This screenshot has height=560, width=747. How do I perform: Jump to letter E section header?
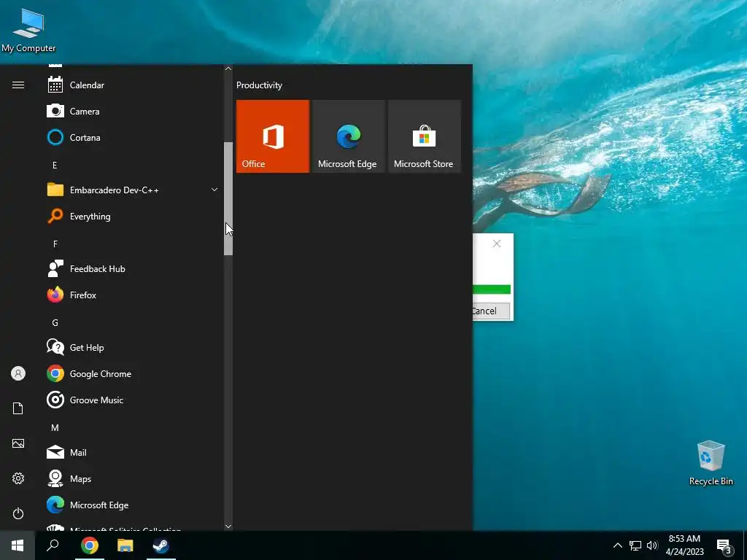point(55,166)
